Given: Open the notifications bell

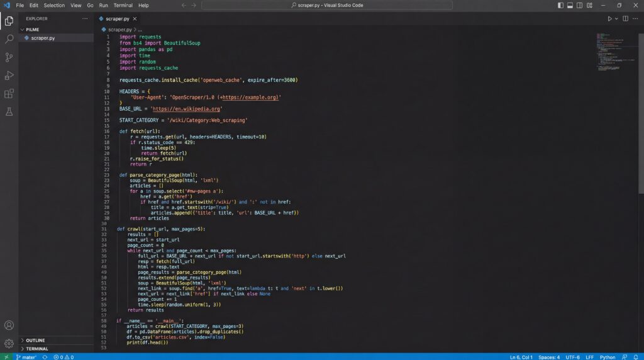Looking at the screenshot, I should [x=635, y=357].
